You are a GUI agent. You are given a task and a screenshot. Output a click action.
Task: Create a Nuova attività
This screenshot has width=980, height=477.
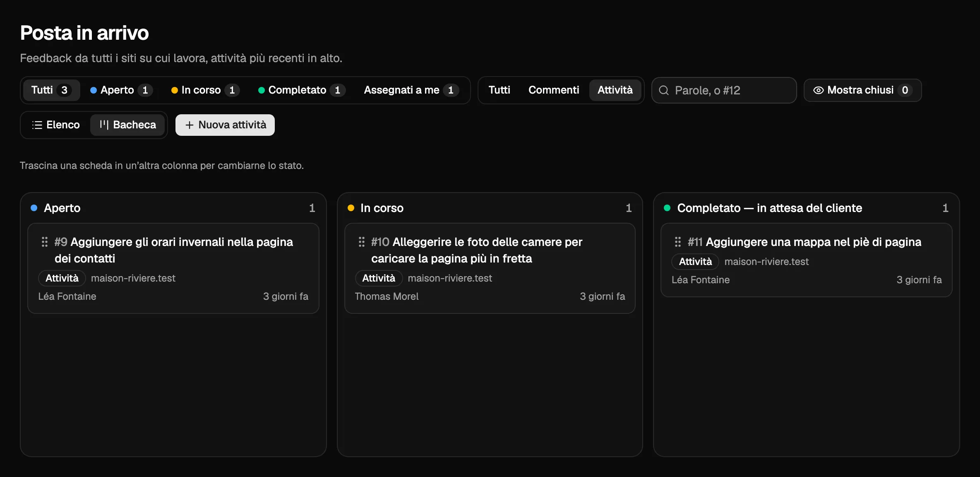pyautogui.click(x=225, y=125)
